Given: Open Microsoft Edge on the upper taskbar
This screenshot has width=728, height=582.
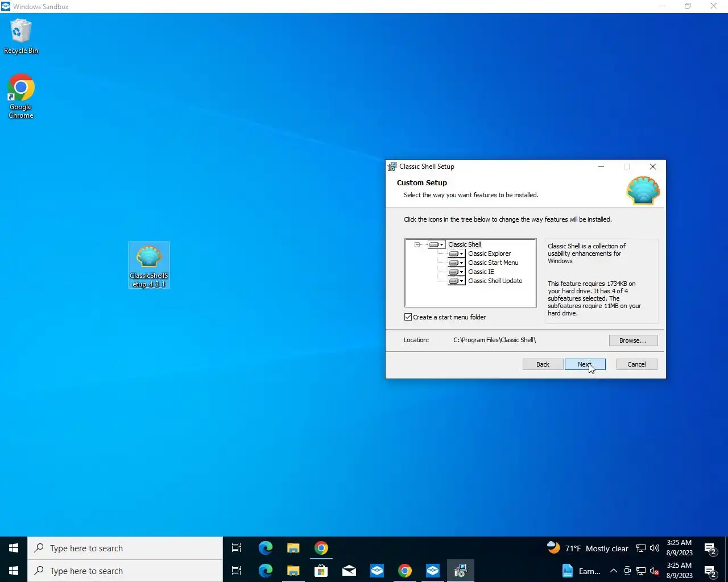Looking at the screenshot, I should [265, 548].
